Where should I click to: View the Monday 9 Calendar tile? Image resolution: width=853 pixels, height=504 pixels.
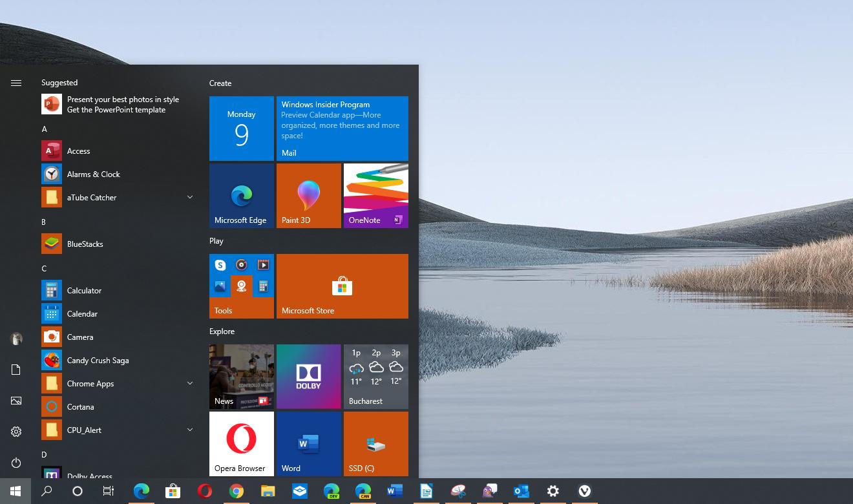coord(241,128)
